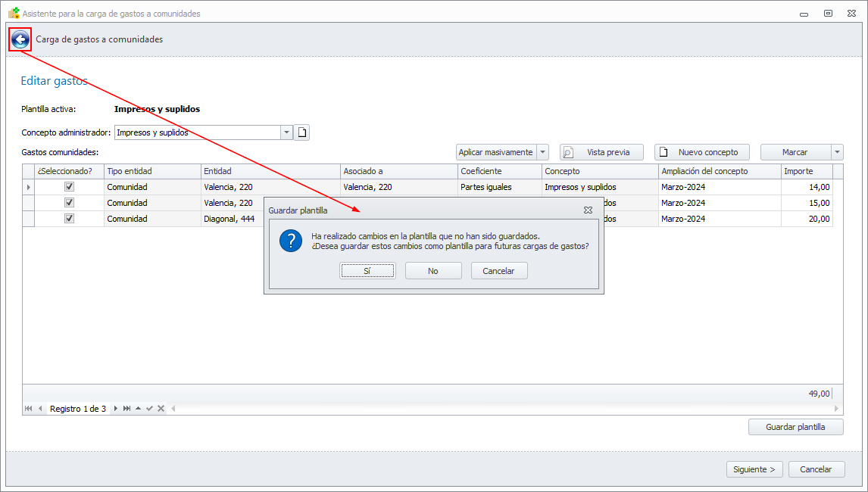Click the total 49,00 footer value
The width and height of the screenshot is (868, 492).
click(x=819, y=394)
